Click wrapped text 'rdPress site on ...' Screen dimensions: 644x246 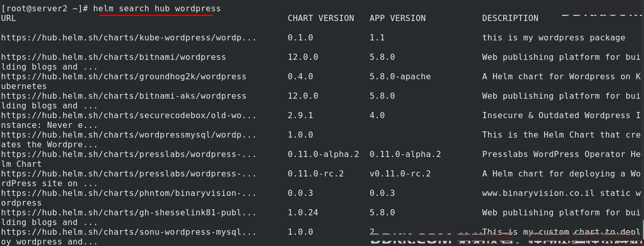point(50,183)
